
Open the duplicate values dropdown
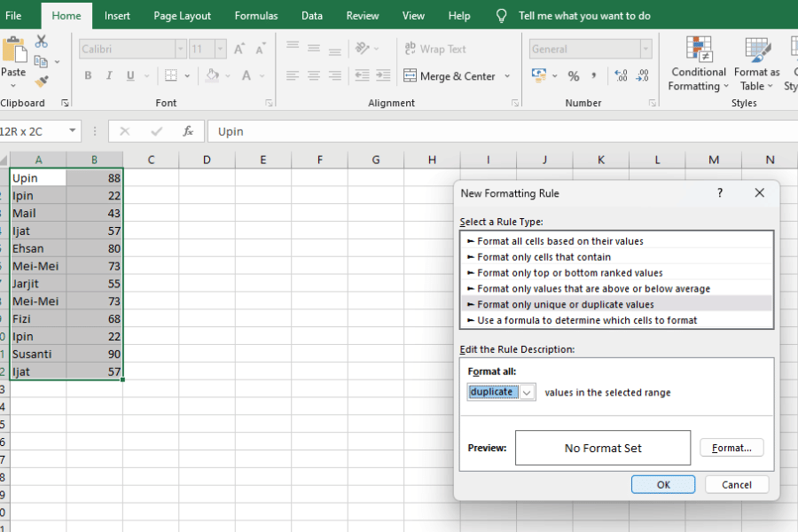[528, 390]
